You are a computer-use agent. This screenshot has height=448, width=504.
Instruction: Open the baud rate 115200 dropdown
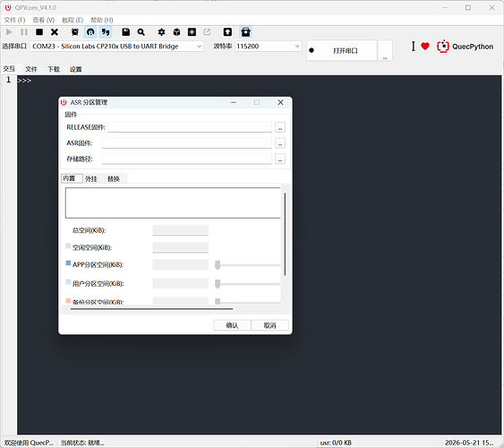pos(268,47)
